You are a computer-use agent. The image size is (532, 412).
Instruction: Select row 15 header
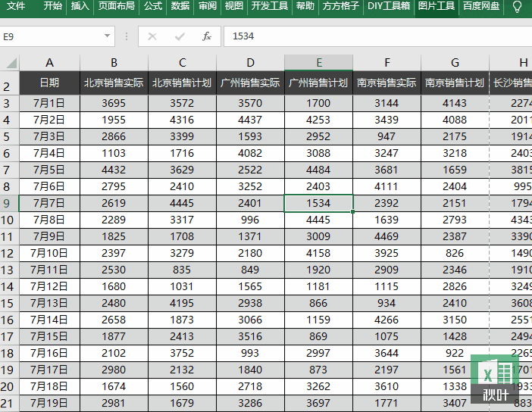click(x=10, y=303)
